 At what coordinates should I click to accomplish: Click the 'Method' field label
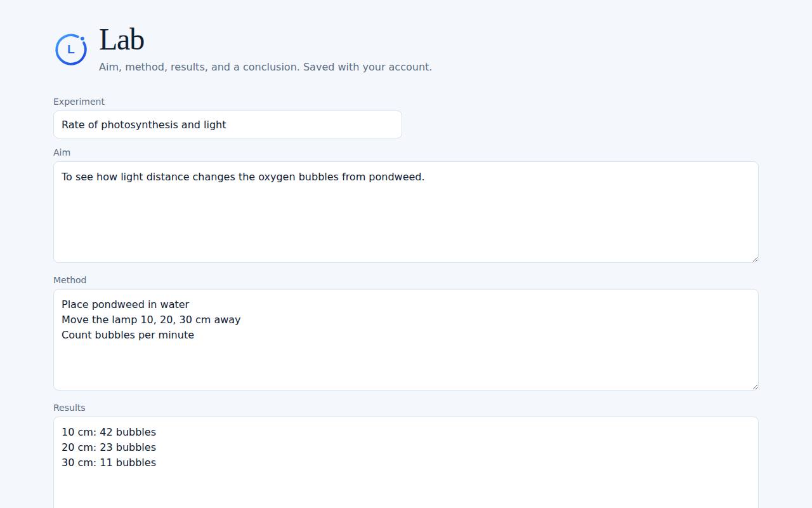click(70, 280)
